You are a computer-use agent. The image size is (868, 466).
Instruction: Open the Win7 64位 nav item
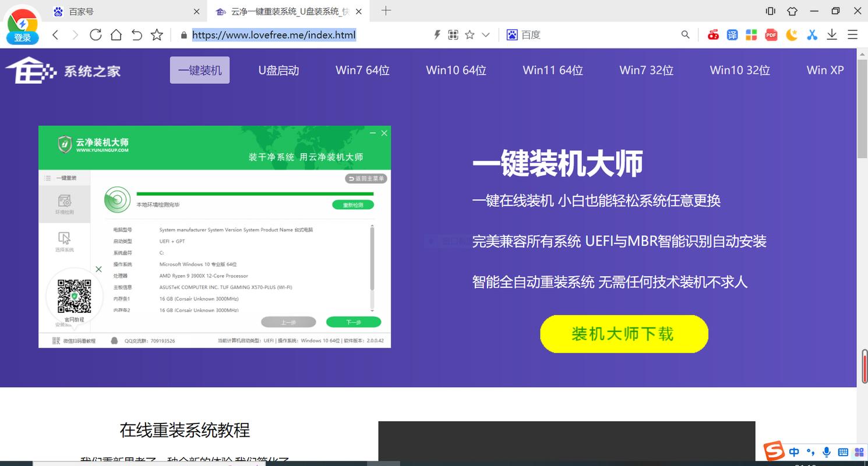click(x=362, y=70)
